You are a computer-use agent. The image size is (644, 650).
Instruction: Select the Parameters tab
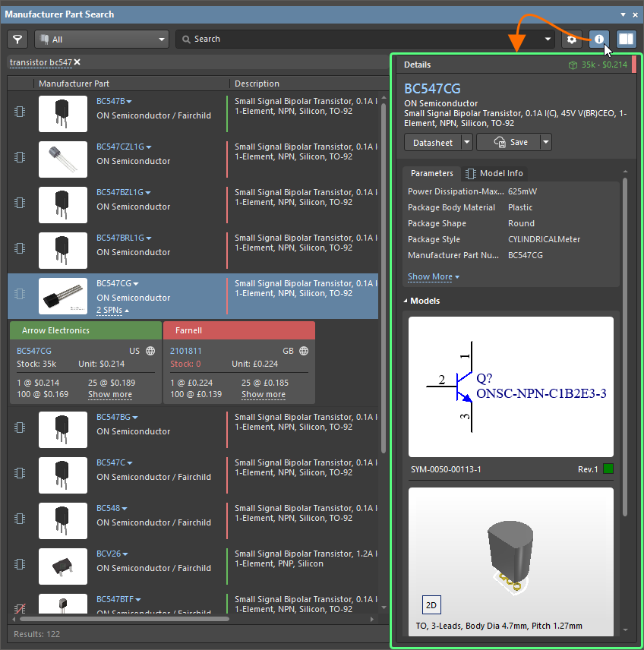[431, 173]
